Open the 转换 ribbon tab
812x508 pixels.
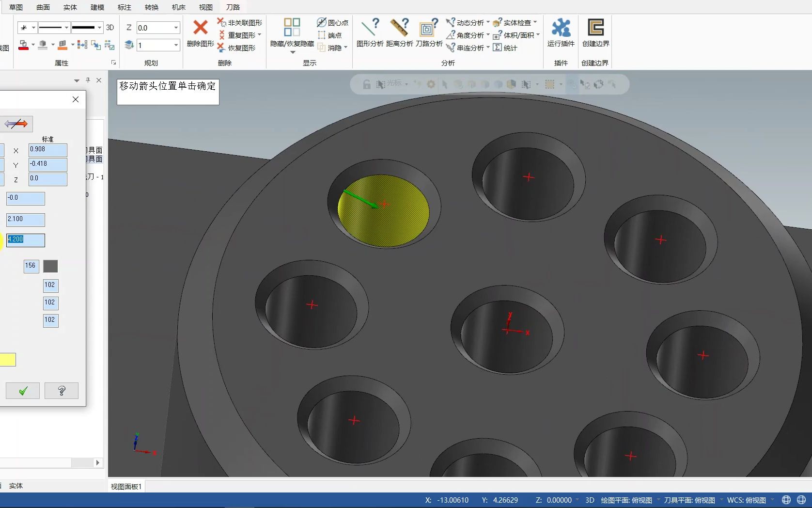tap(152, 7)
